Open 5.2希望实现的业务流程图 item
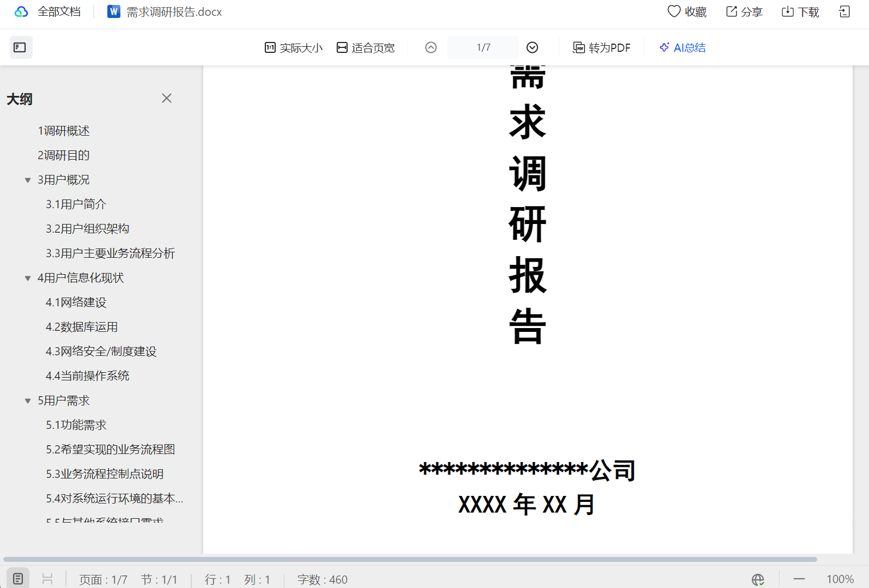 click(111, 450)
